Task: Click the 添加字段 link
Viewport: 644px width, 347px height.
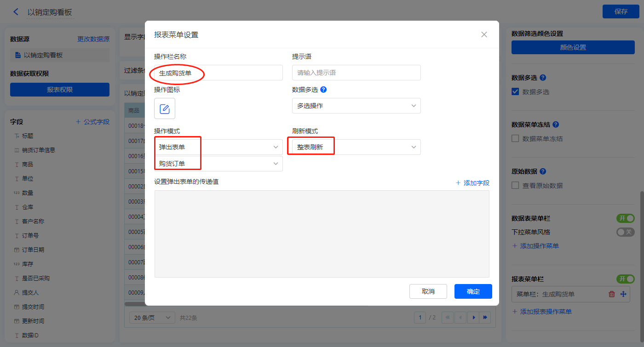Action: (472, 183)
